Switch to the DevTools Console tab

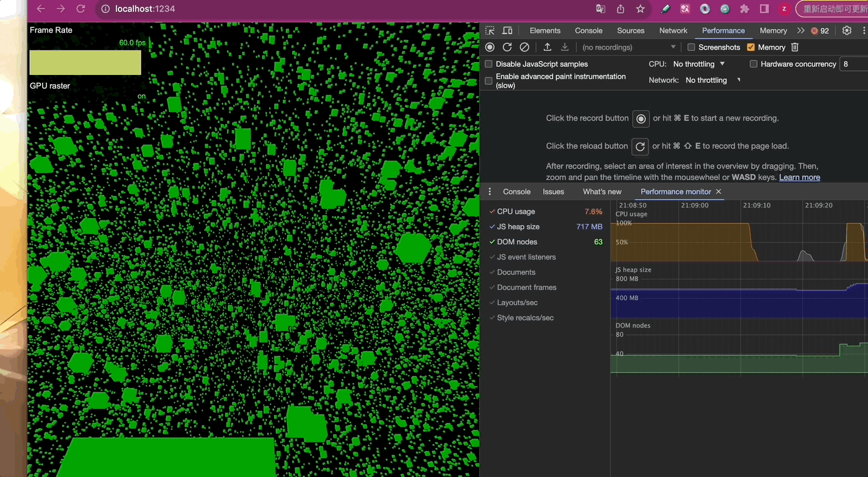pos(588,30)
